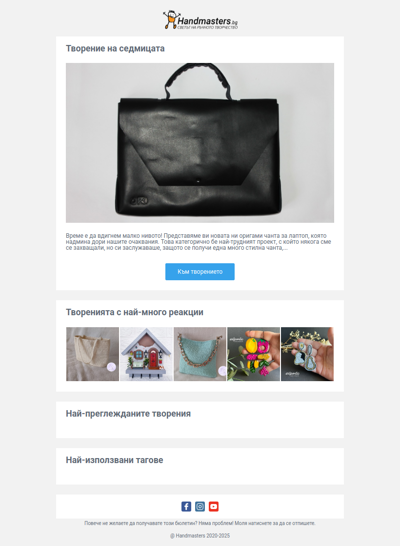Click the orange mascot figure in the logo
This screenshot has width=400, height=546.
[x=170, y=20]
